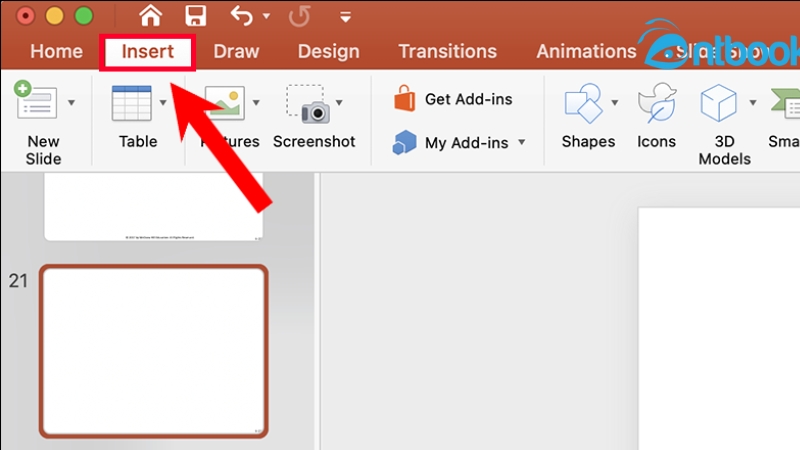Open the Design tab
This screenshot has width=800, height=450.
tap(328, 51)
